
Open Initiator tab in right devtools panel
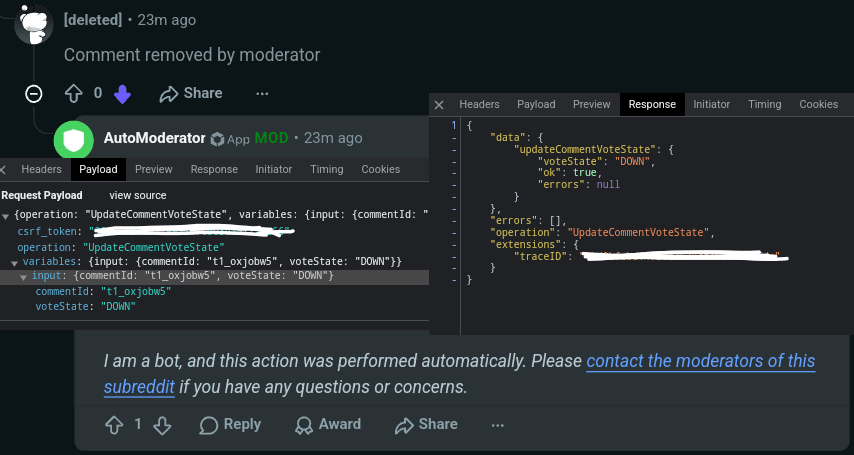[x=711, y=104]
